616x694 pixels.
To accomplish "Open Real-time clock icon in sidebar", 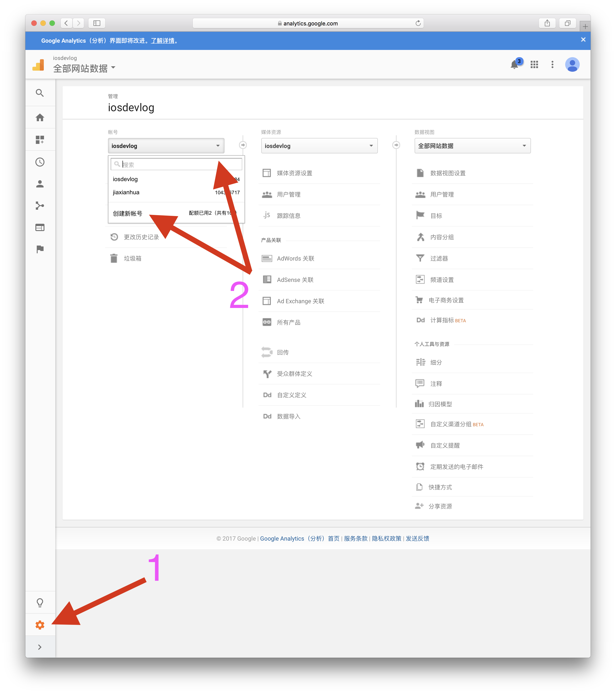I will pyautogui.click(x=40, y=162).
